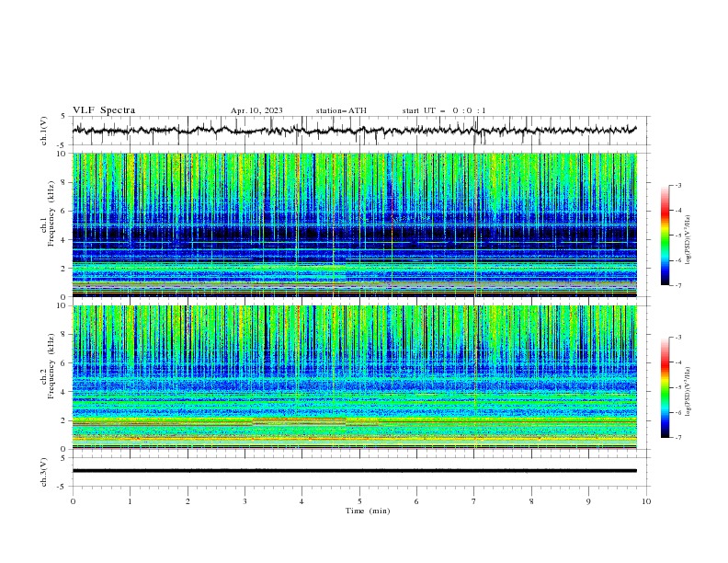Click the ch.3 flat black waveform trace
The image size is (728, 563).
click(x=354, y=471)
